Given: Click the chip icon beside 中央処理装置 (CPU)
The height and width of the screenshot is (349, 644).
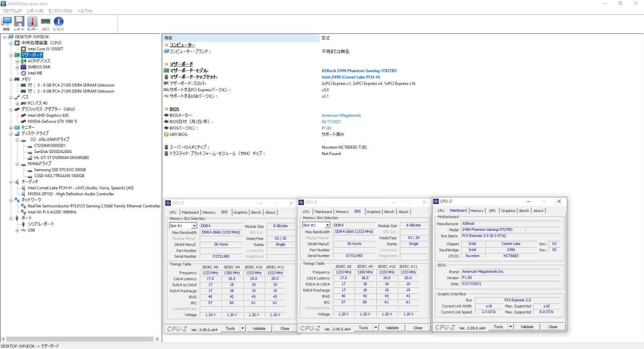Looking at the screenshot, I should coord(17,42).
